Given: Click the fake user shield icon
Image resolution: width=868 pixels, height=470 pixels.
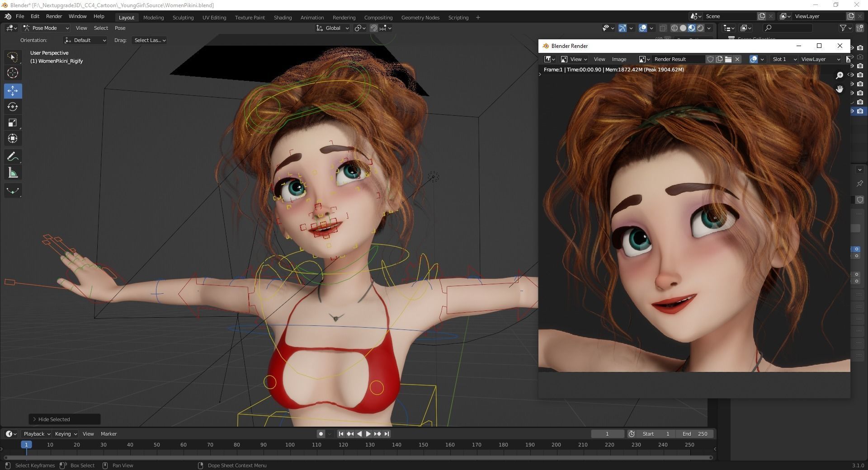Looking at the screenshot, I should point(710,59).
